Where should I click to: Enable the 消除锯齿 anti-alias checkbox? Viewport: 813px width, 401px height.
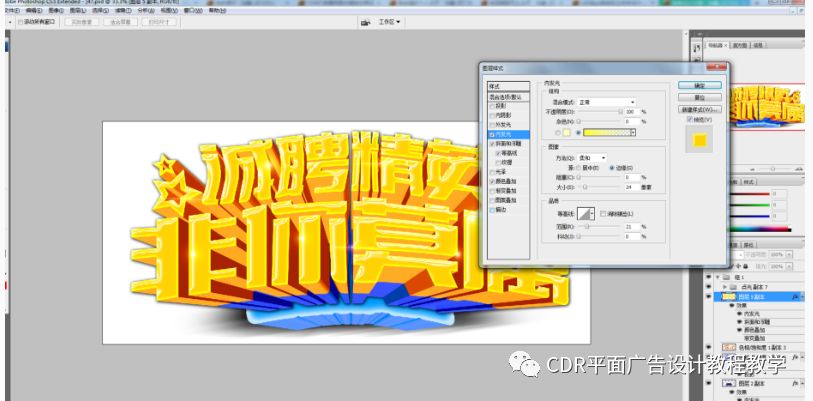click(x=602, y=214)
